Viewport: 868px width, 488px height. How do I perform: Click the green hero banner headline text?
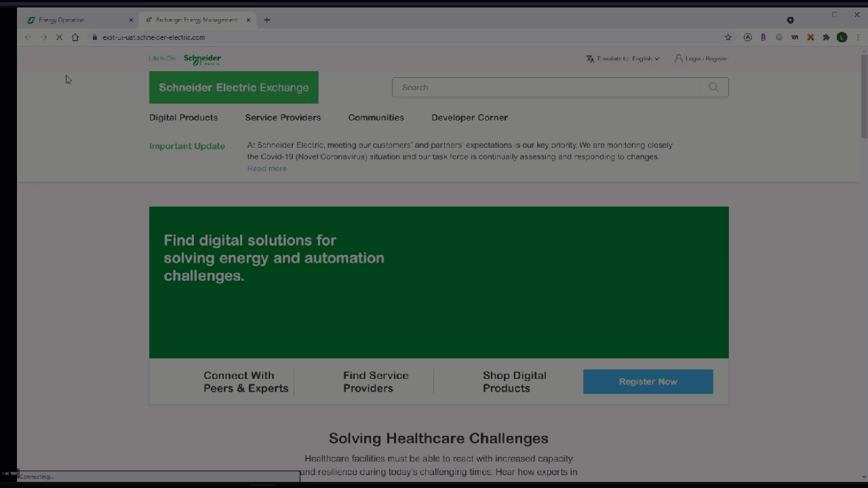[274, 258]
